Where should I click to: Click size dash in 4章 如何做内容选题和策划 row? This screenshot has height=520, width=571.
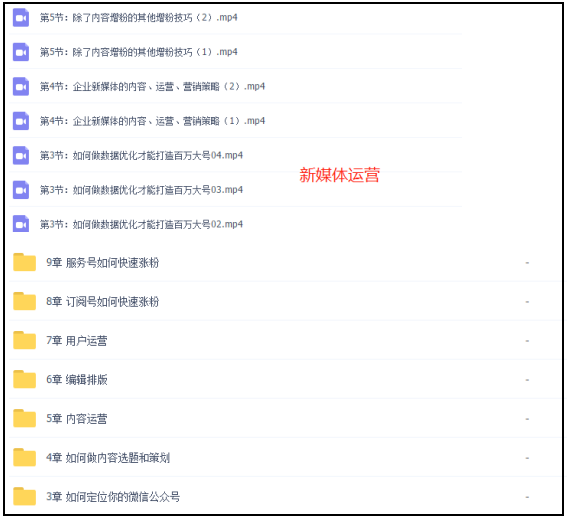coord(527,458)
